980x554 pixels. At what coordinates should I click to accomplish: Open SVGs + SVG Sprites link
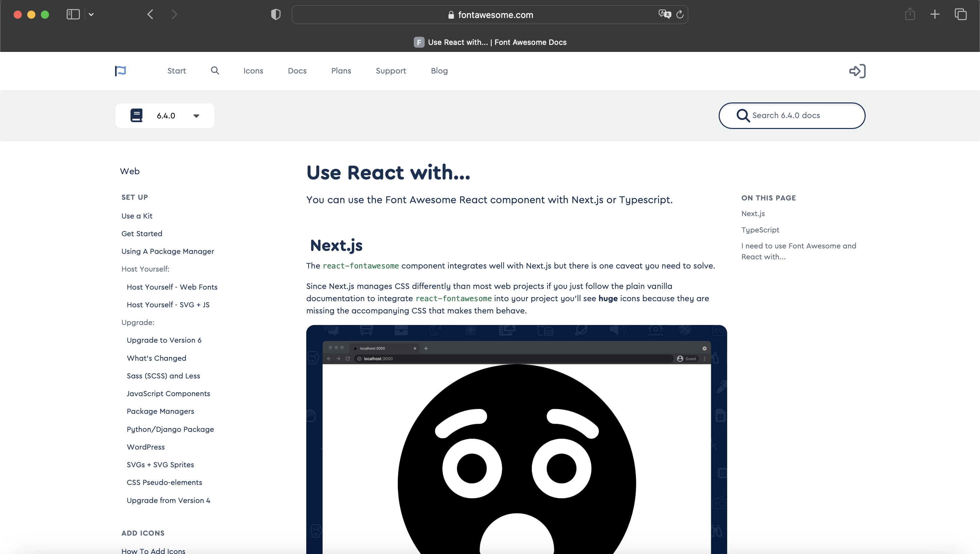[x=160, y=465]
